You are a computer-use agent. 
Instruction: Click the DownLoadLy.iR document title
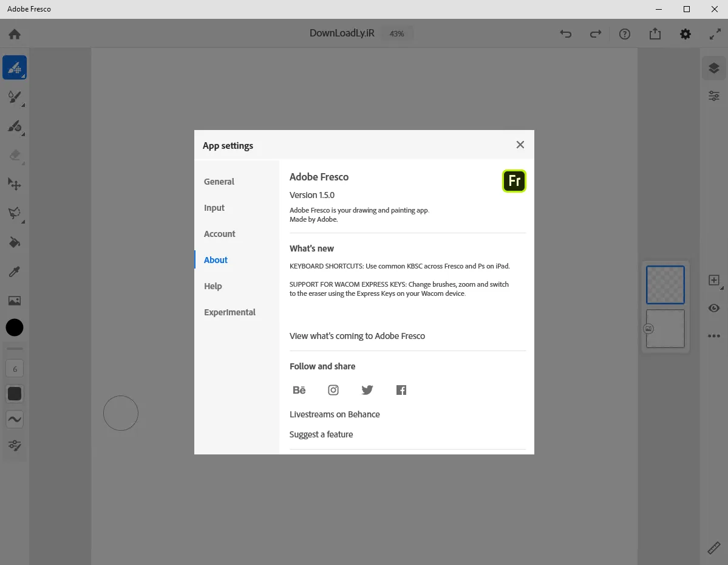[x=342, y=33]
